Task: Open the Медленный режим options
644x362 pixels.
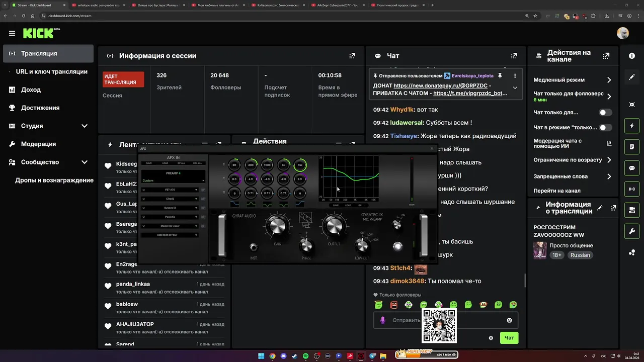Action: tap(609, 80)
